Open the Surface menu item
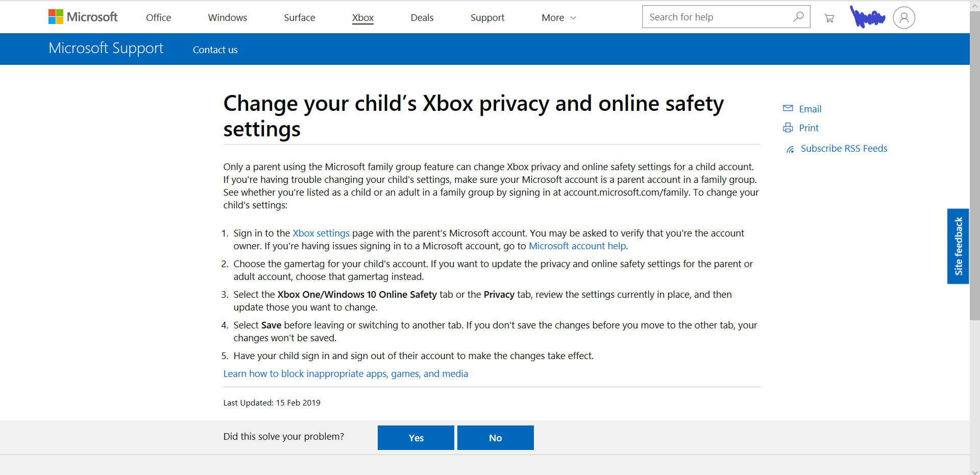 (x=300, y=17)
